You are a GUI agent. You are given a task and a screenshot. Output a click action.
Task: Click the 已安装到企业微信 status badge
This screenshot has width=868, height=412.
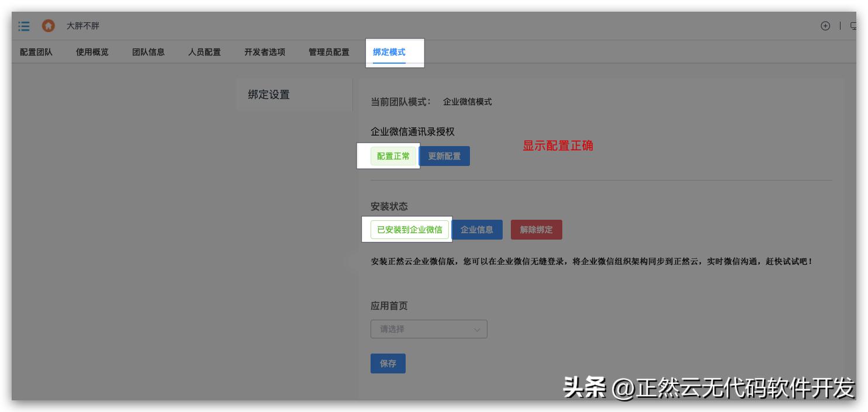pyautogui.click(x=409, y=229)
